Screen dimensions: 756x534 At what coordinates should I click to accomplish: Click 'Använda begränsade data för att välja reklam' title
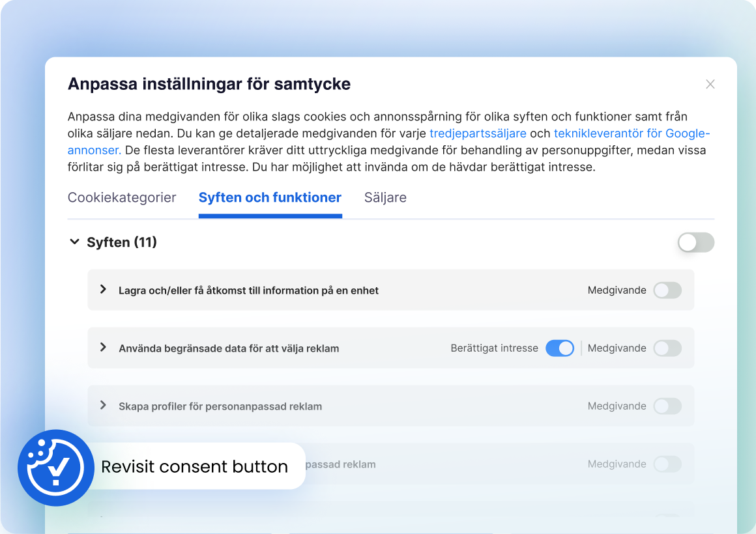tap(229, 348)
